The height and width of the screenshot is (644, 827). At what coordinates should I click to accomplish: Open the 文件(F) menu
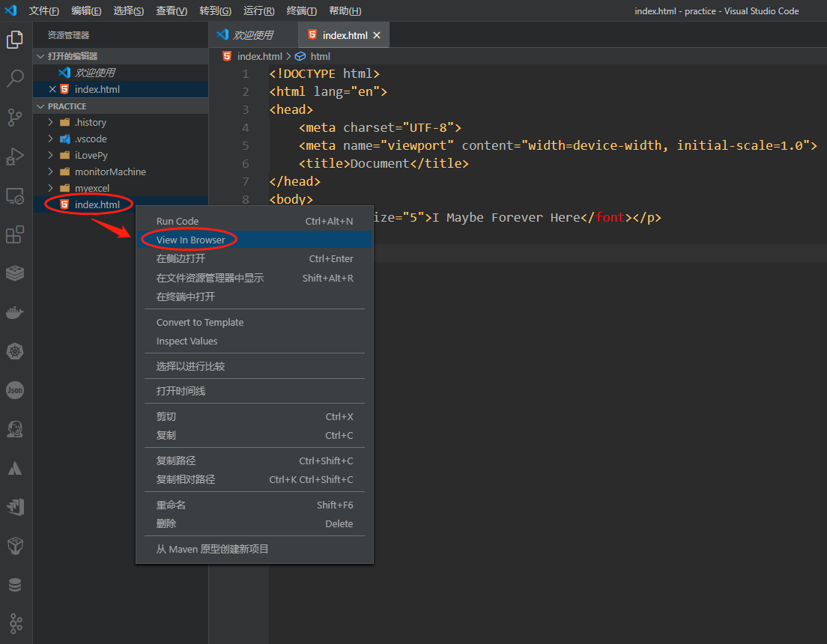point(43,10)
